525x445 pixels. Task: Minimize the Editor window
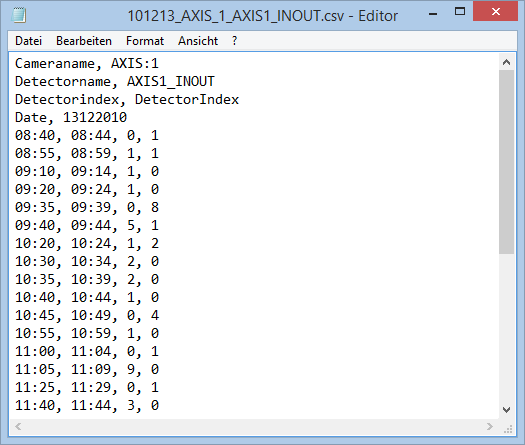point(433,13)
